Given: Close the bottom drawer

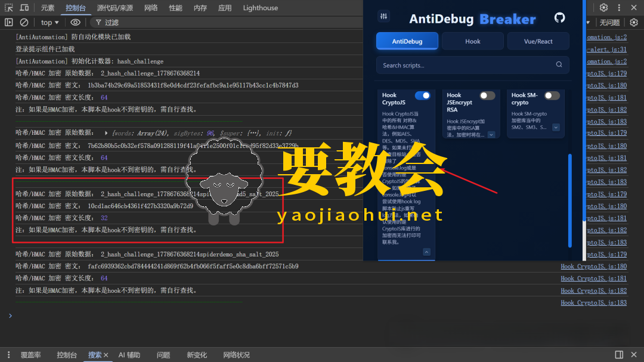Looking at the screenshot, I should [x=634, y=355].
